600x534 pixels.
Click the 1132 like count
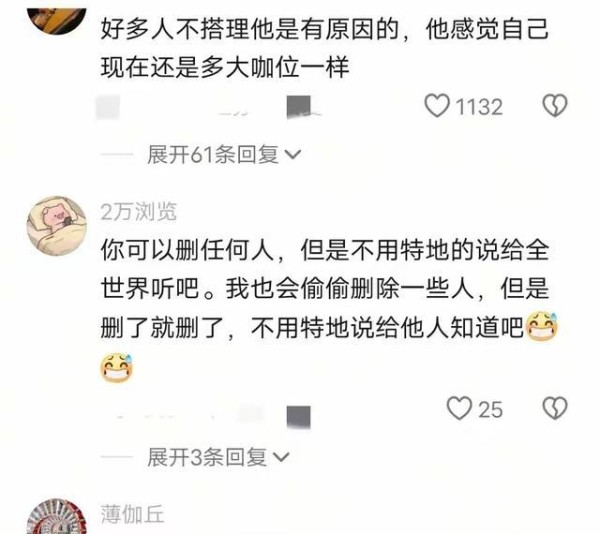(479, 107)
